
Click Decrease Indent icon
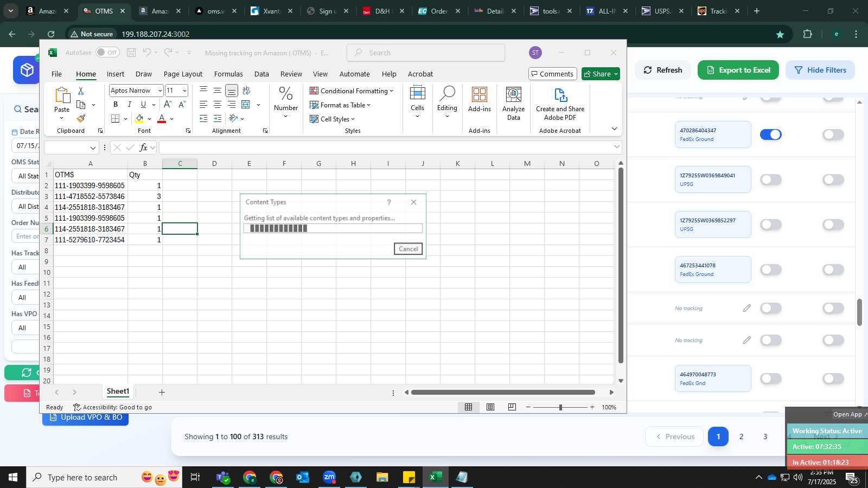tap(203, 118)
